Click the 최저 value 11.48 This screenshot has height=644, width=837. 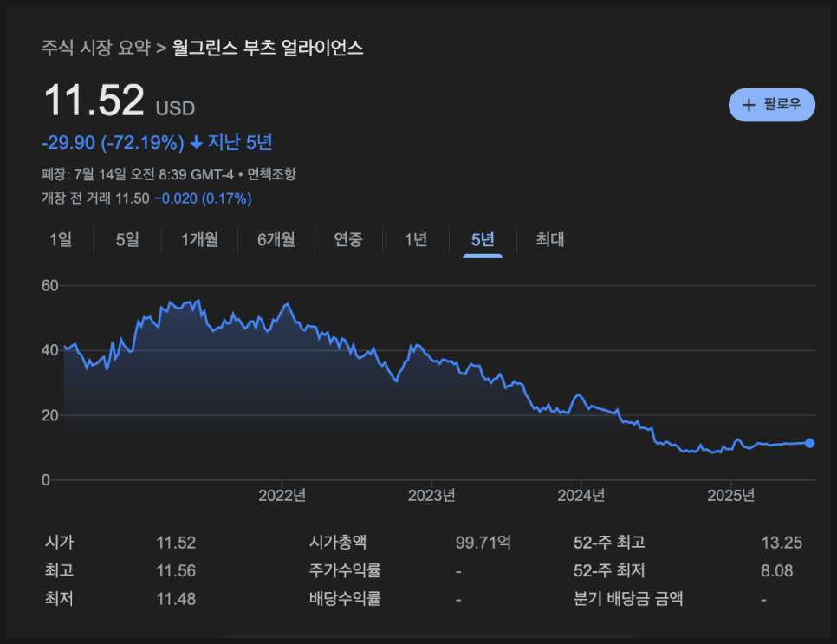click(176, 599)
